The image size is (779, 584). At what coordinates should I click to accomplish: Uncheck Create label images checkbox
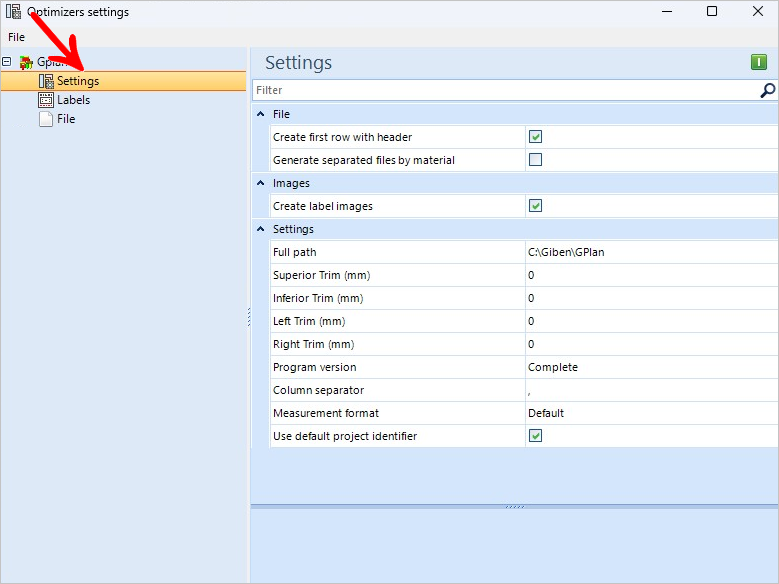tap(535, 206)
